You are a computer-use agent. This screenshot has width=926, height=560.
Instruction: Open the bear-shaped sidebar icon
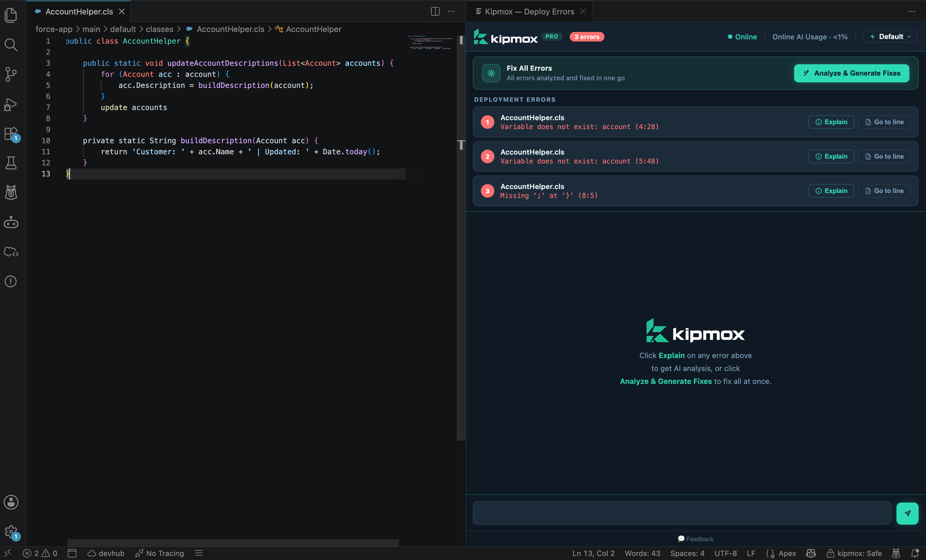click(11, 193)
